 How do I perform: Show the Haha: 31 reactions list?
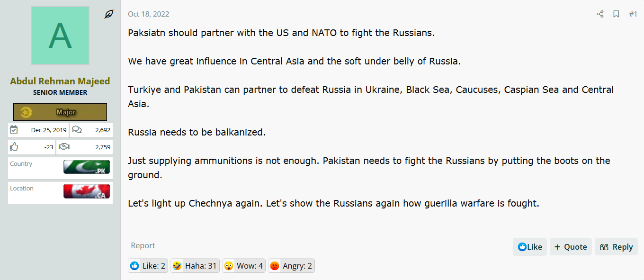194,266
